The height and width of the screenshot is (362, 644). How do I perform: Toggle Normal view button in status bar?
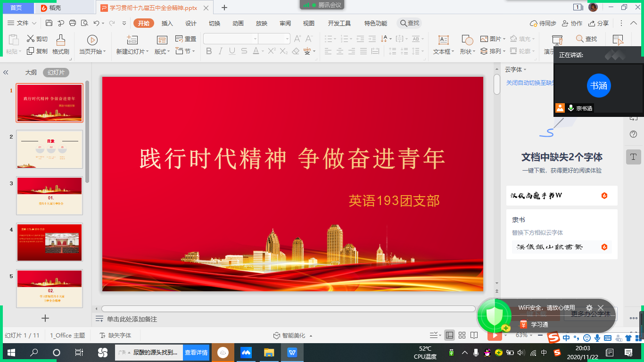pyautogui.click(x=450, y=335)
